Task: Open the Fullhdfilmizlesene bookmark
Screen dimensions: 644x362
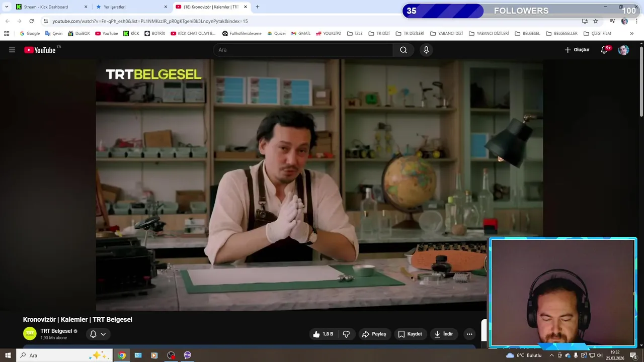Action: 242,34
